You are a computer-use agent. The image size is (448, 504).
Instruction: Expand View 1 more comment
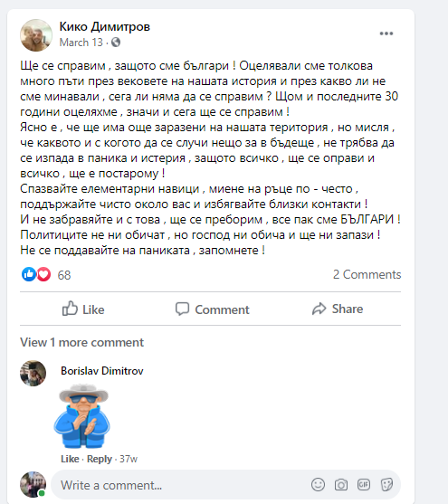[81, 342]
